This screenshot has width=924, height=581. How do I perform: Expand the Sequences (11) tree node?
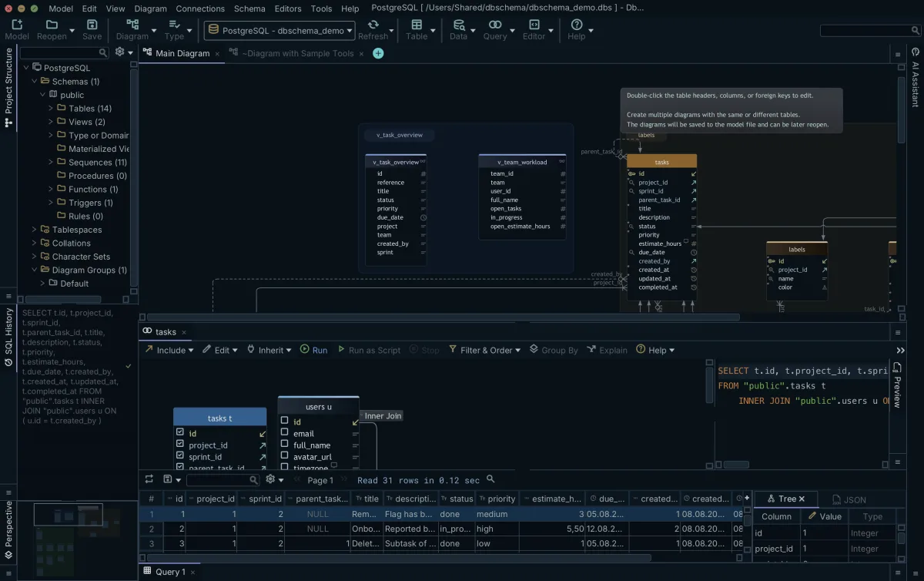point(51,162)
